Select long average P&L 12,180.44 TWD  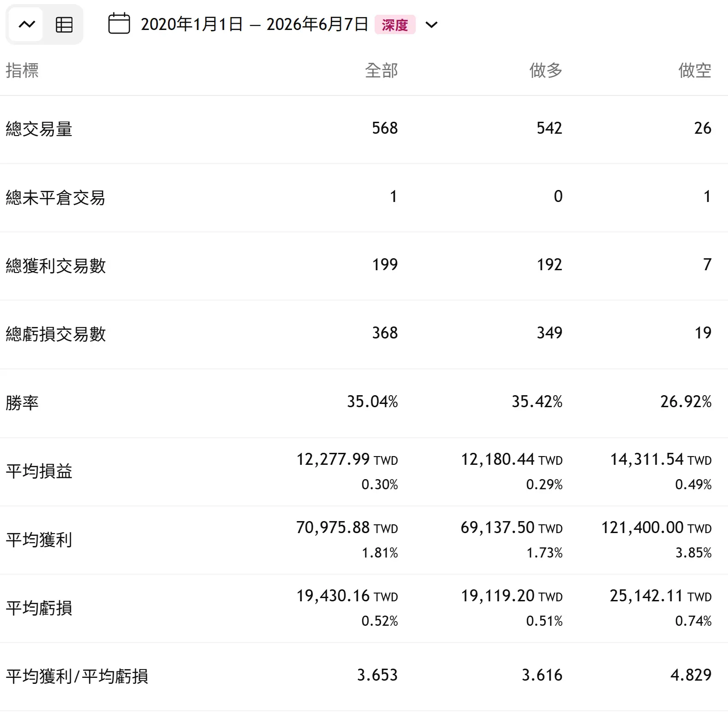pyautogui.click(x=512, y=459)
